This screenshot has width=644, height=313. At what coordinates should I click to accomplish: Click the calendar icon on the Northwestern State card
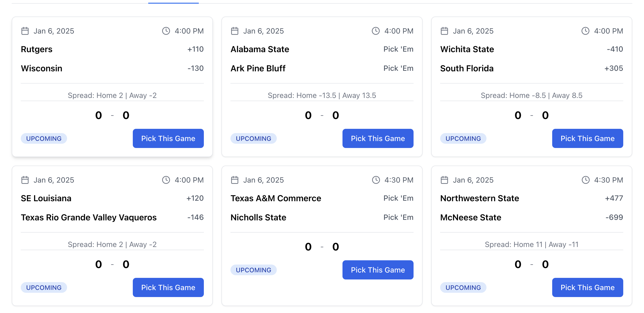444,180
